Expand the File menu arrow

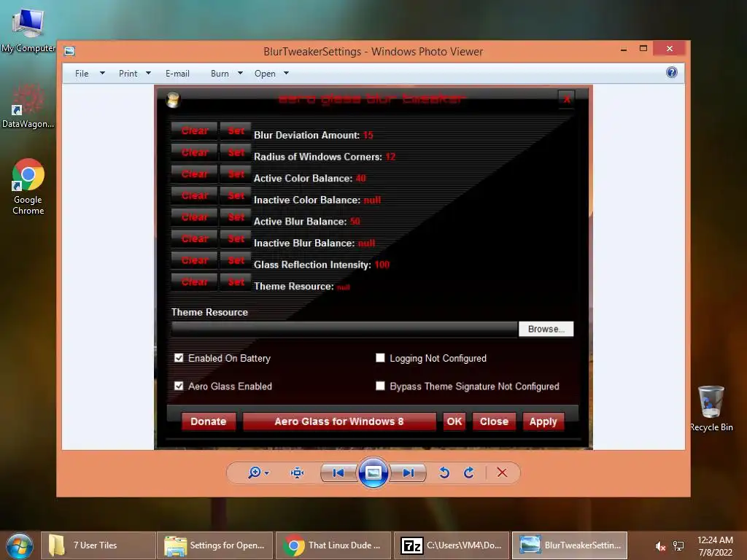point(102,73)
